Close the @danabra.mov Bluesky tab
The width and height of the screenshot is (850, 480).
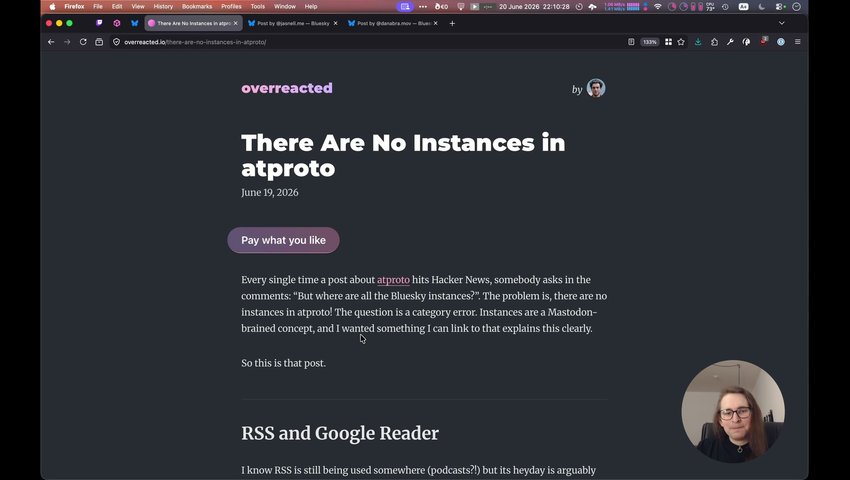pyautogui.click(x=435, y=23)
